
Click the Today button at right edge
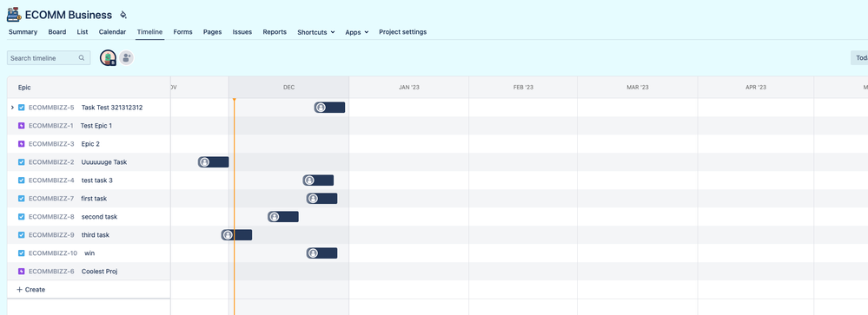pyautogui.click(x=859, y=58)
